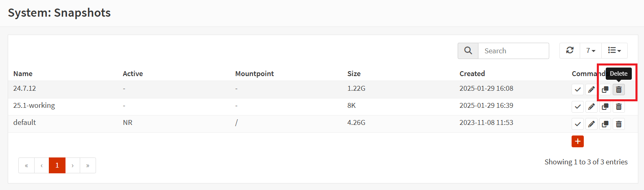644x190 pixels.
Task: Edit the 25.1-working snapshot
Action: coord(592,107)
